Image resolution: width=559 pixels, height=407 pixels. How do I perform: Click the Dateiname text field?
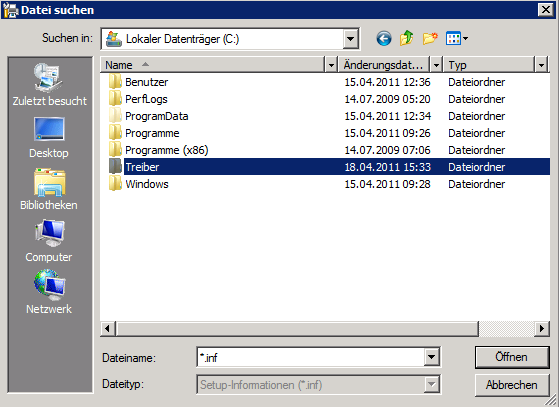tap(310, 357)
